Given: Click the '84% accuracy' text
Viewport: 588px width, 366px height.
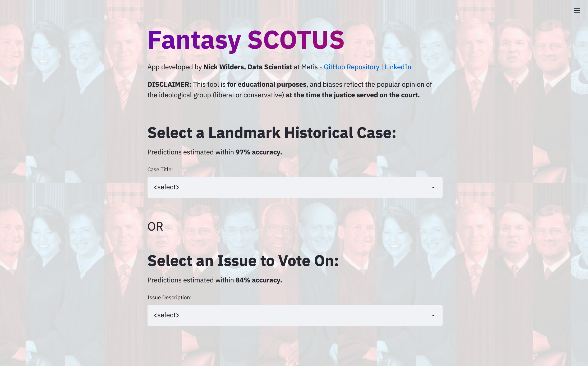Looking at the screenshot, I should [x=259, y=280].
